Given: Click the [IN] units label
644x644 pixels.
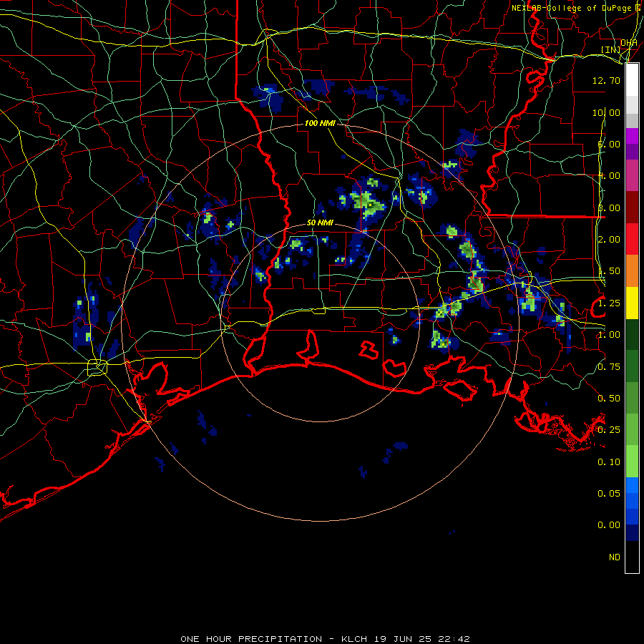Looking at the screenshot, I should tap(610, 49).
